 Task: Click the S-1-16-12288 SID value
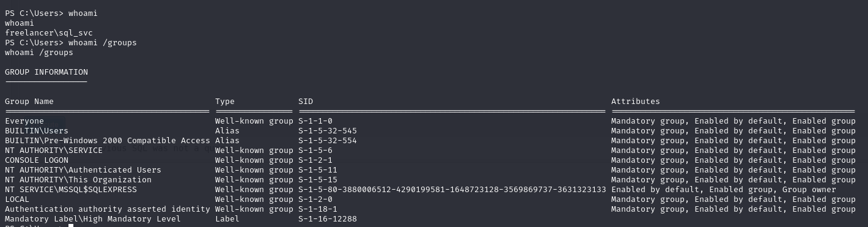[328, 219]
